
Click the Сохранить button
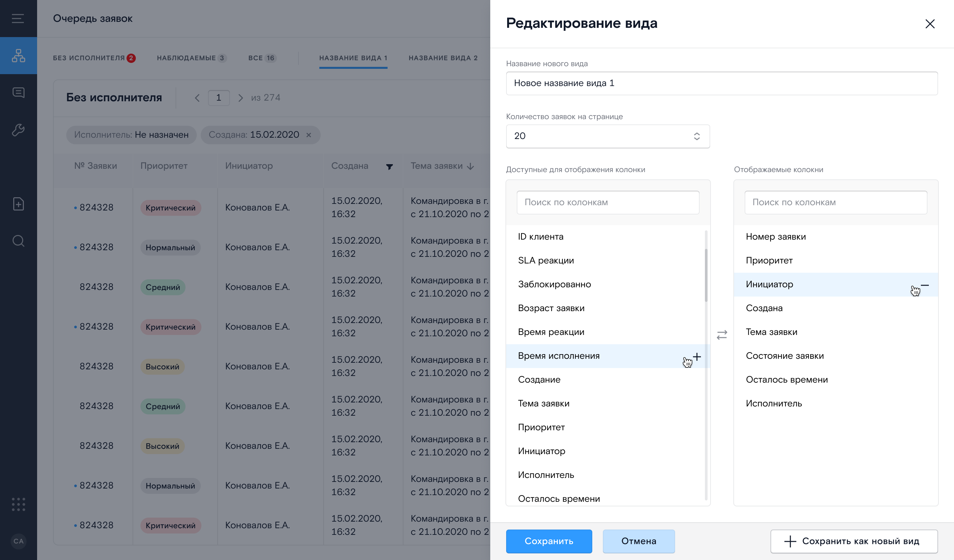point(549,541)
